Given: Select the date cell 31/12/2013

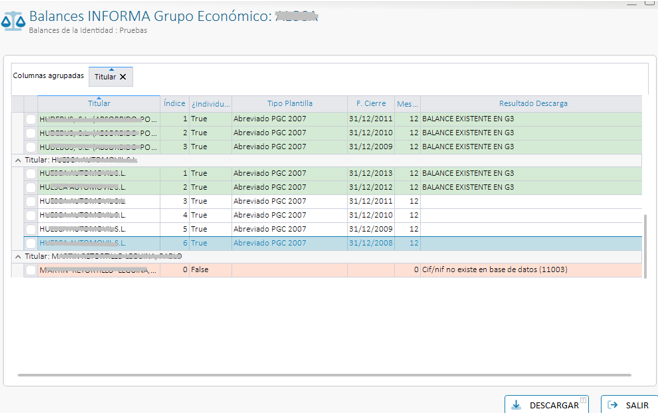Looking at the screenshot, I should coord(371,173).
